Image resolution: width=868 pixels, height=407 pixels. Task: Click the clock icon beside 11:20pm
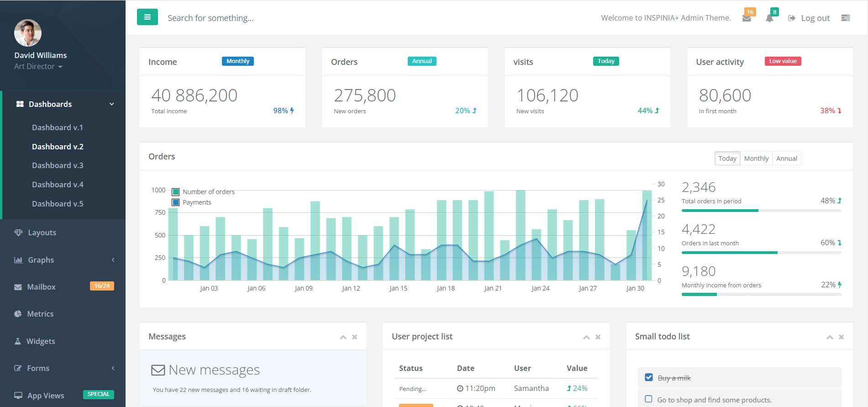click(x=460, y=388)
